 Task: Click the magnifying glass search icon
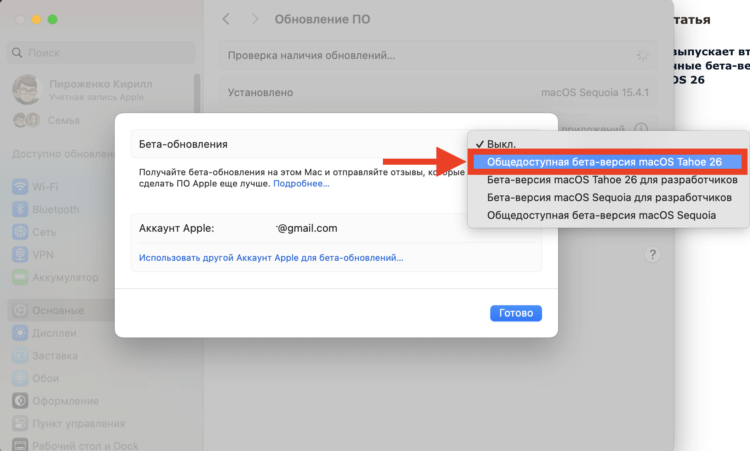pos(17,53)
